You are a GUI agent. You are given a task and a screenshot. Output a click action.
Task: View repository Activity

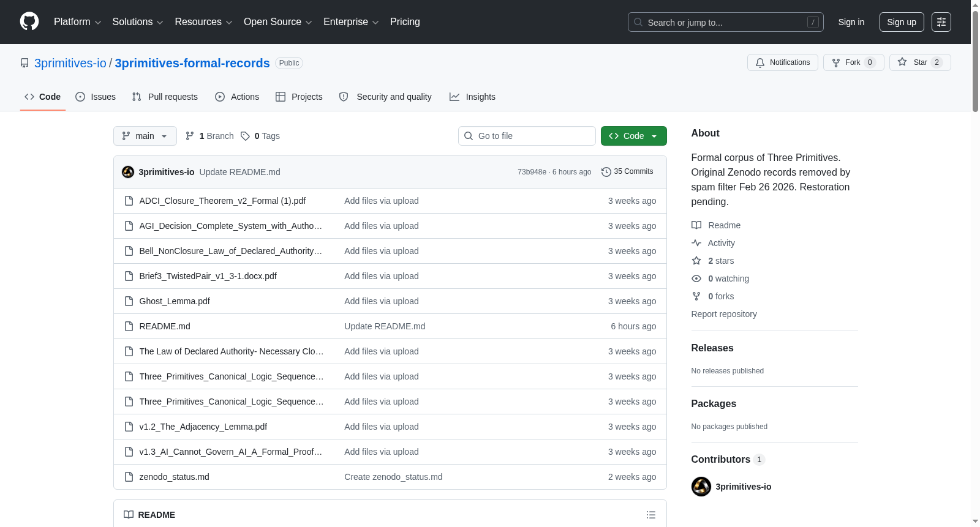[x=713, y=243]
